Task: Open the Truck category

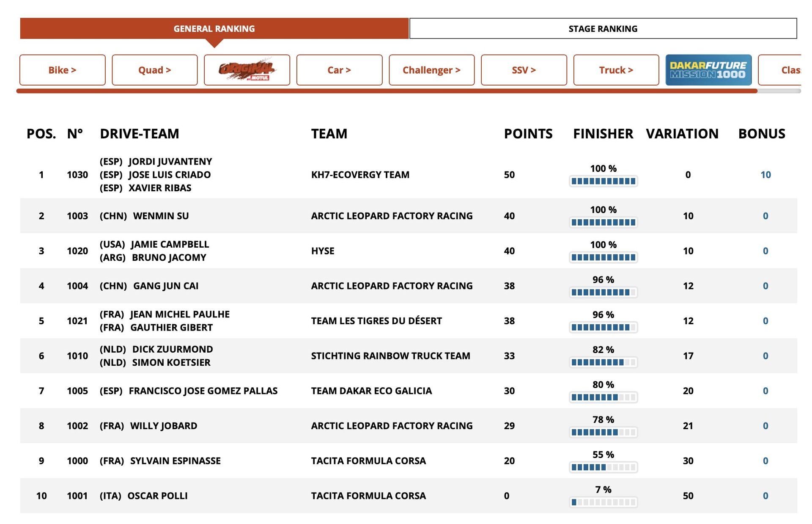Action: click(616, 70)
